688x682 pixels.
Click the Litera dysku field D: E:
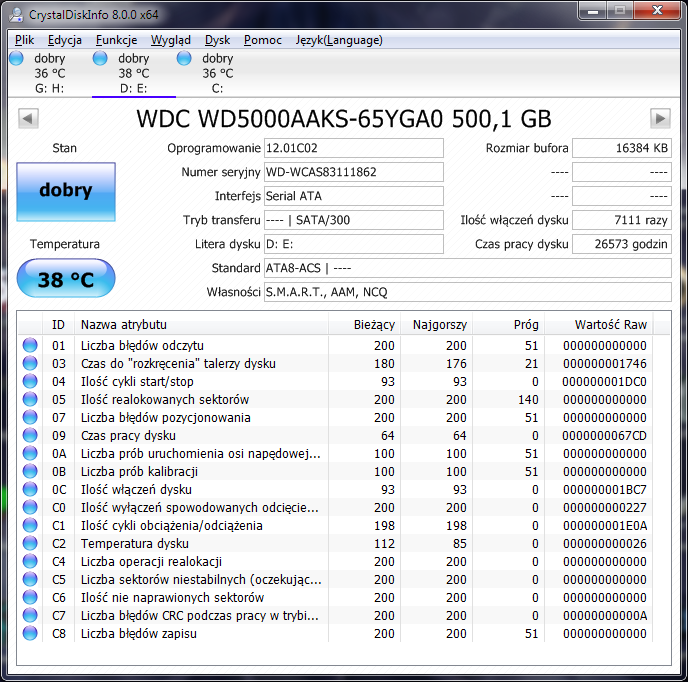point(353,244)
